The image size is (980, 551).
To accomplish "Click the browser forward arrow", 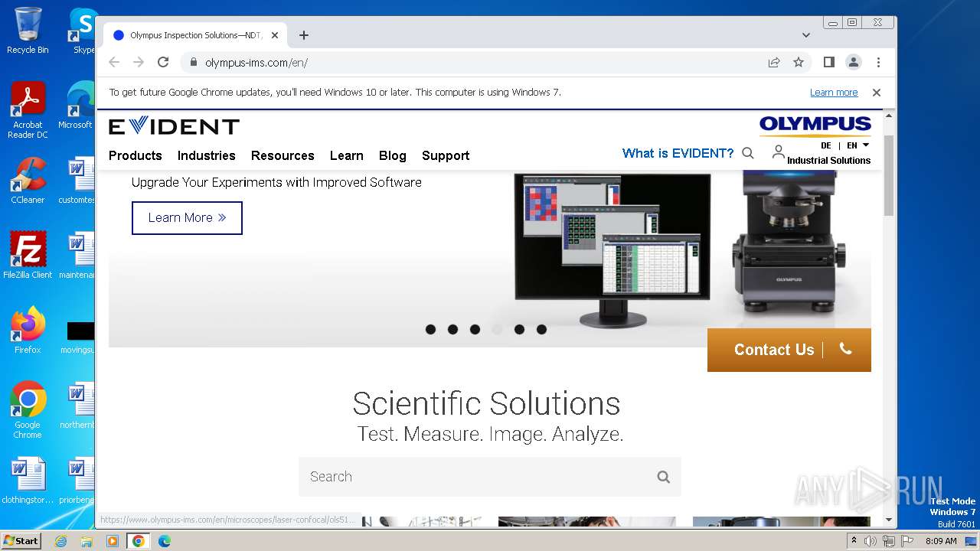I will pos(139,62).
